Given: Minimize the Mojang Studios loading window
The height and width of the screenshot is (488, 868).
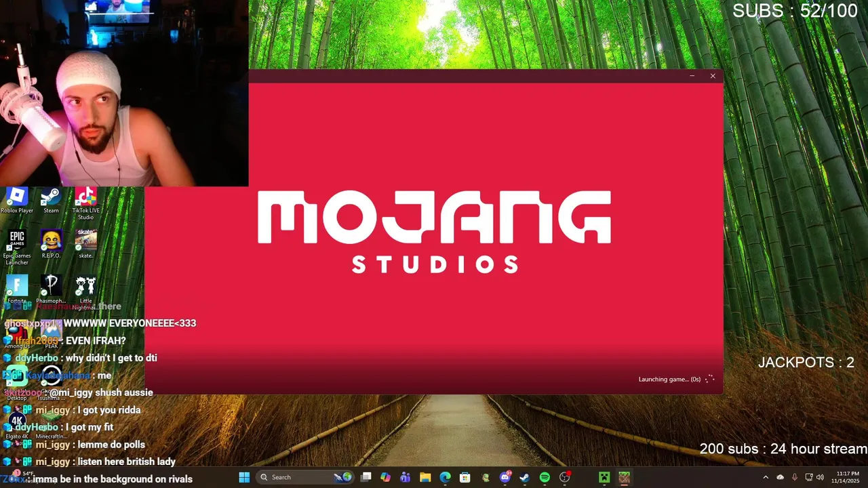Looking at the screenshot, I should pos(692,76).
